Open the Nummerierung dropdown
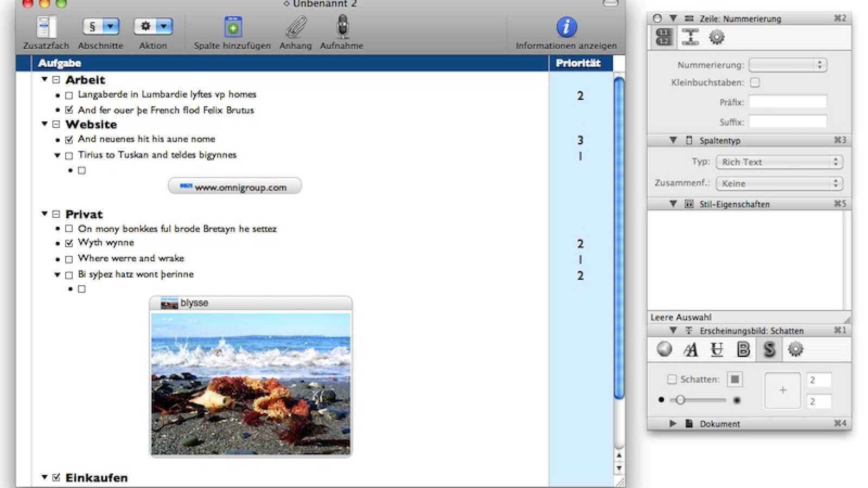Screen dimensions: 868x488 point(787,65)
